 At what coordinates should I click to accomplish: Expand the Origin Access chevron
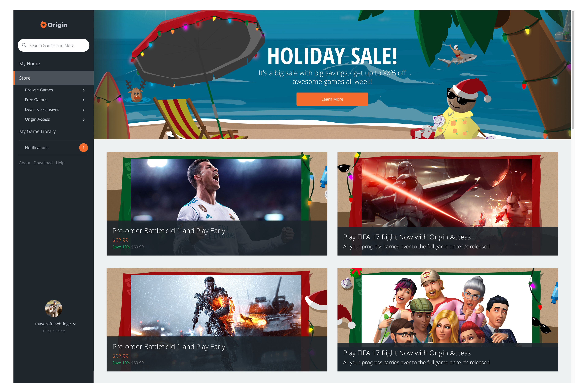tap(84, 119)
